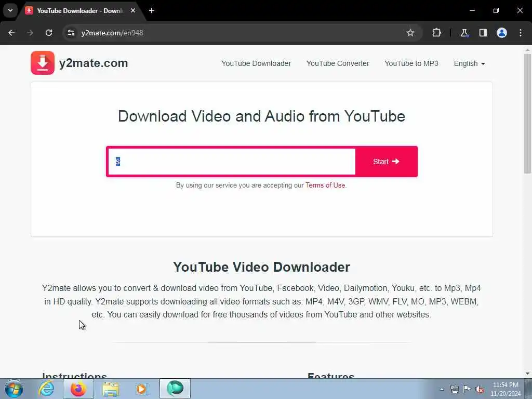Select the YouTube Downloader nav link
The image size is (532, 399).
coord(256,63)
